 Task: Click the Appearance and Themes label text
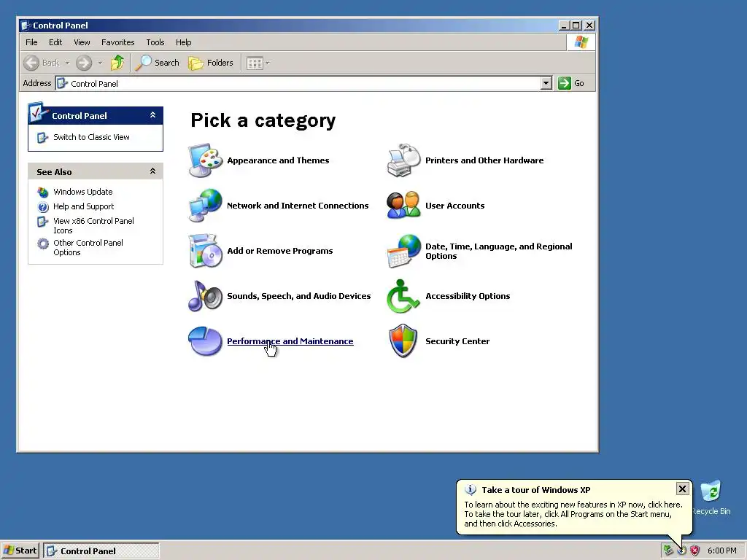278,160
